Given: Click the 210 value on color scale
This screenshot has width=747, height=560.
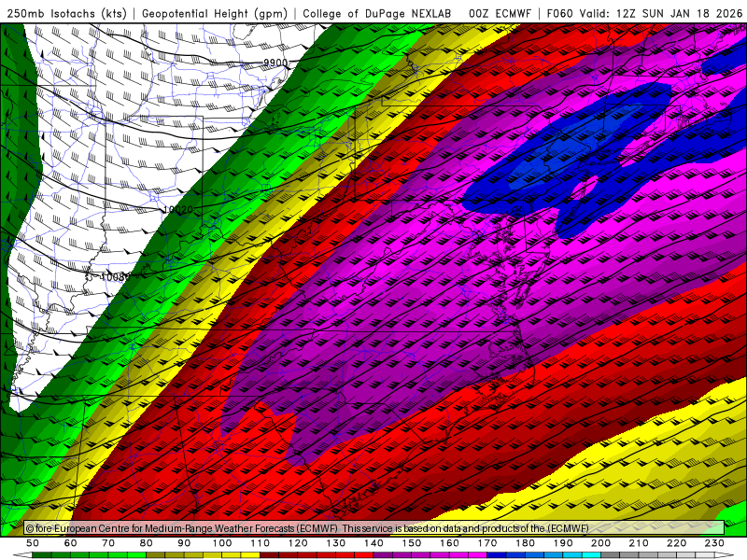Looking at the screenshot, I should pyautogui.click(x=639, y=543).
